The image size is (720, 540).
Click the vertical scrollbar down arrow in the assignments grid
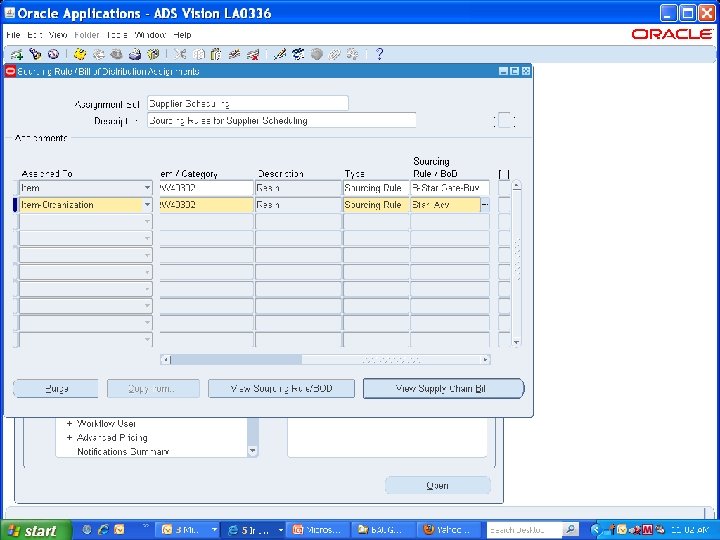517,342
